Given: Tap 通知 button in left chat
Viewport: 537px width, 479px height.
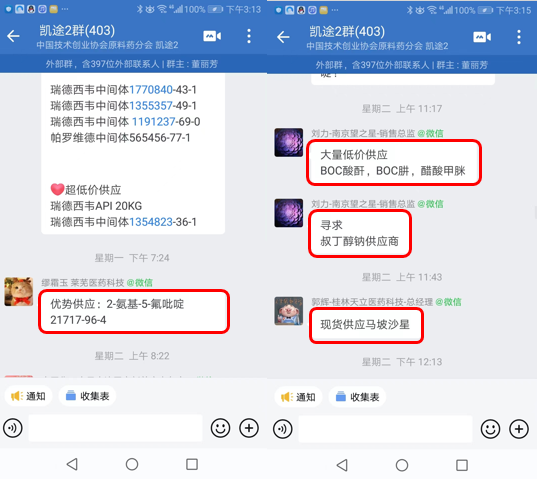Looking at the screenshot, I should pyautogui.click(x=28, y=396).
